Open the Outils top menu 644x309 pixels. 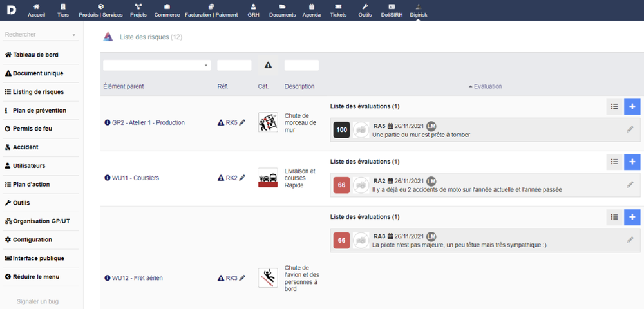click(x=365, y=10)
